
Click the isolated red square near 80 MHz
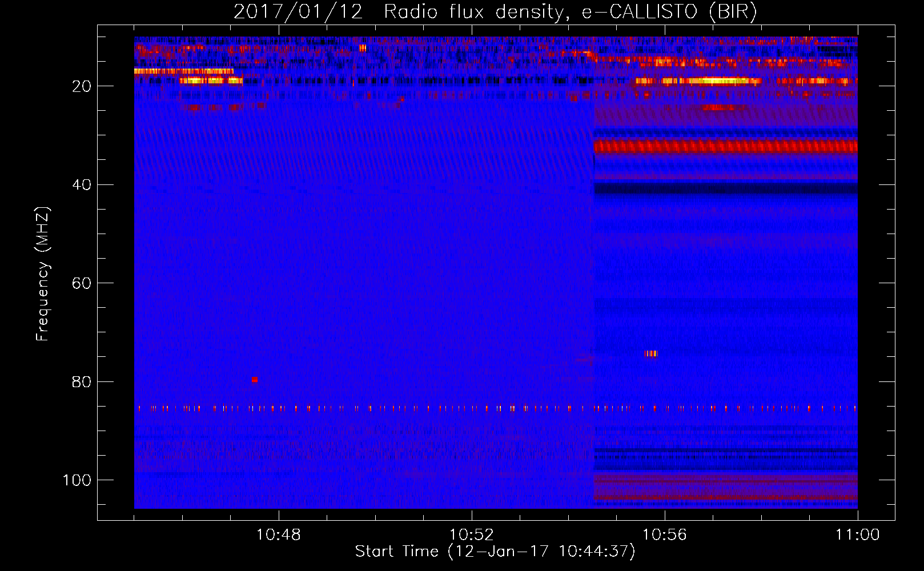click(x=255, y=380)
